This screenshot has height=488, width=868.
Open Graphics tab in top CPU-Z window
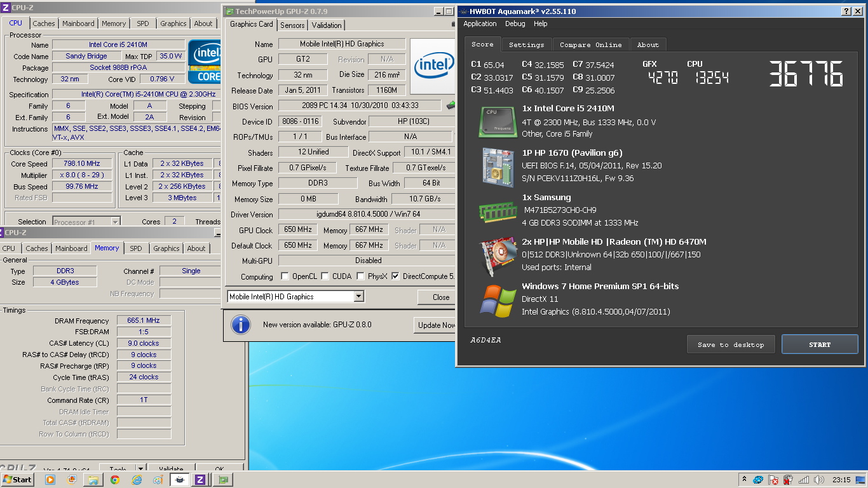[x=173, y=24]
